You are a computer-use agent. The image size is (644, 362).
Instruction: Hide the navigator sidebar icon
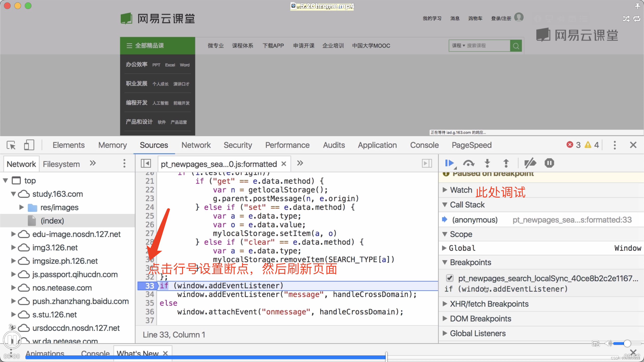(146, 163)
